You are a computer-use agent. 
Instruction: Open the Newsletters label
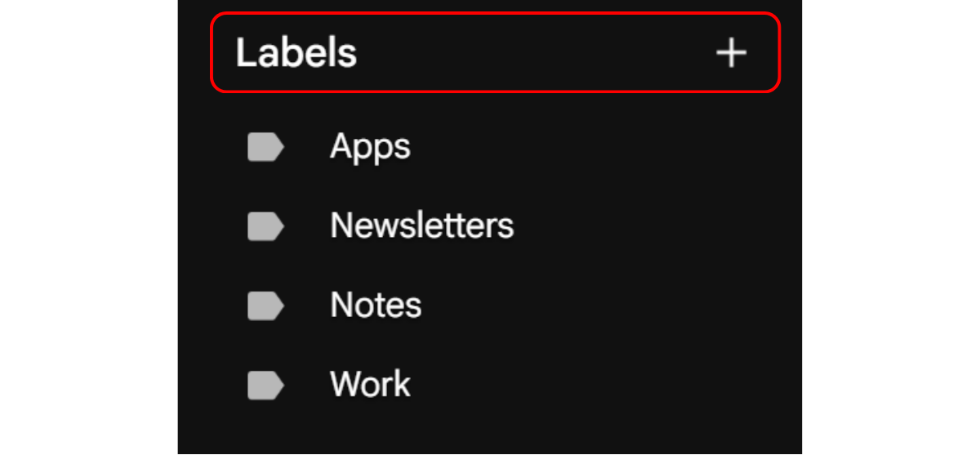421,226
